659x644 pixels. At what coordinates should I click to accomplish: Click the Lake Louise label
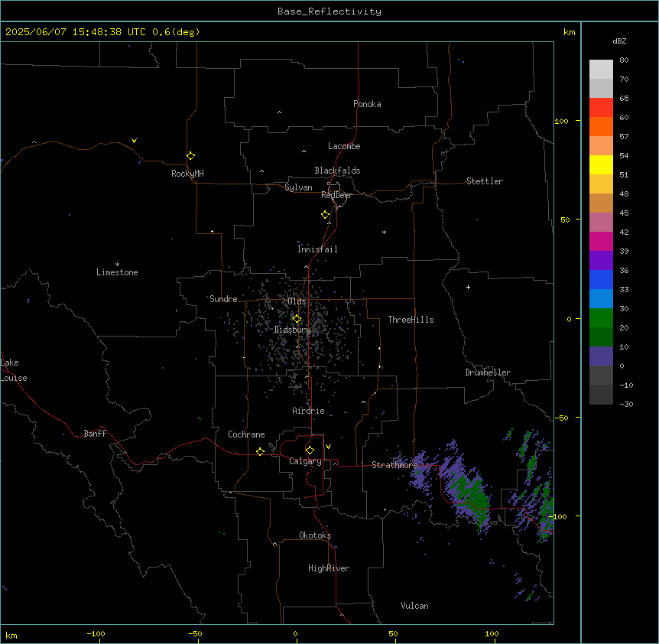tap(14, 370)
